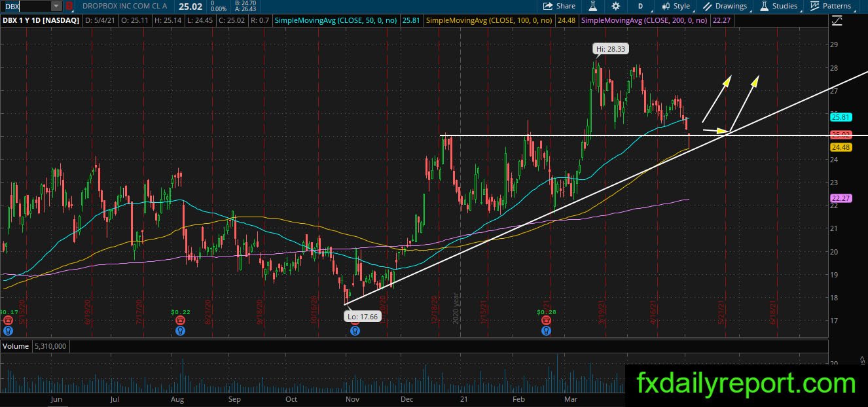Click the Jun label on time axis
The height and width of the screenshot is (407, 868).
(56, 399)
